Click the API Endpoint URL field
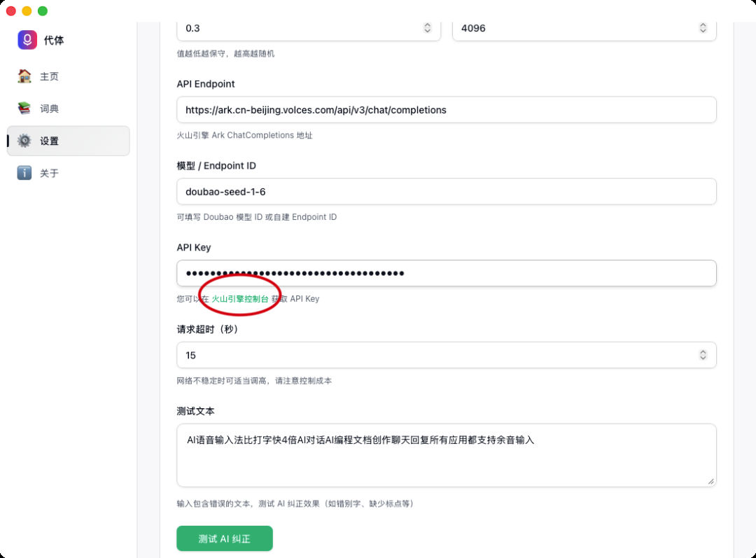Screen dimensions: 756x558 446,110
